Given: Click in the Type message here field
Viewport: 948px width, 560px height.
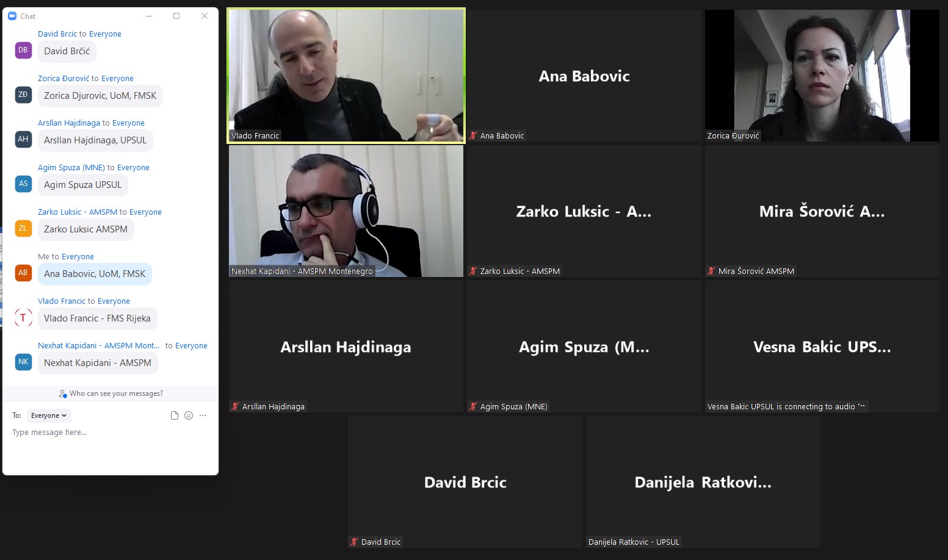Looking at the screenshot, I should (x=110, y=432).
